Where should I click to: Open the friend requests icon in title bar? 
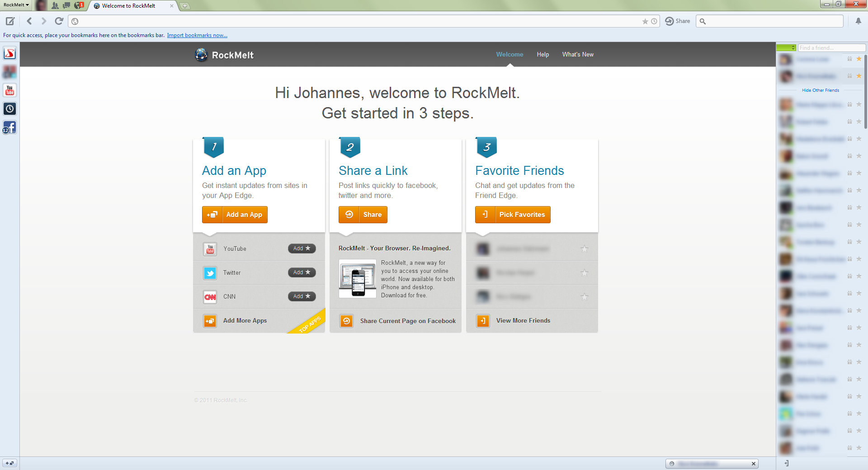tap(55, 5)
